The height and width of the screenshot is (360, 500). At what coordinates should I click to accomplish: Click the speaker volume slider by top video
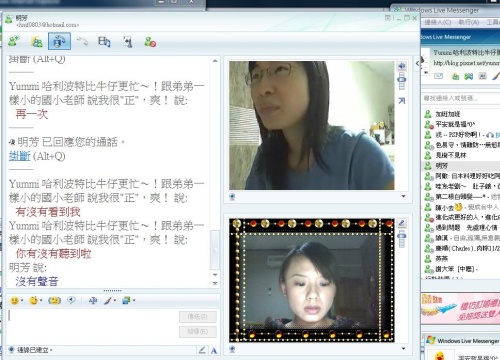(x=402, y=81)
